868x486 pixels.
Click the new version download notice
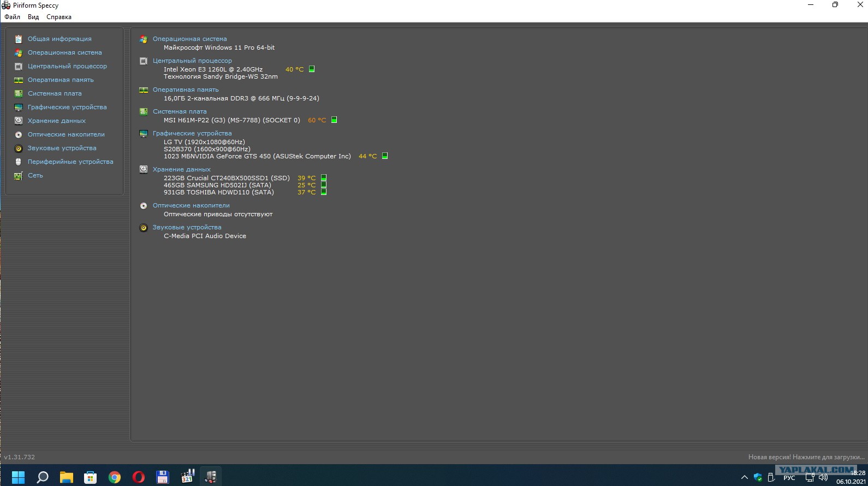click(x=806, y=457)
